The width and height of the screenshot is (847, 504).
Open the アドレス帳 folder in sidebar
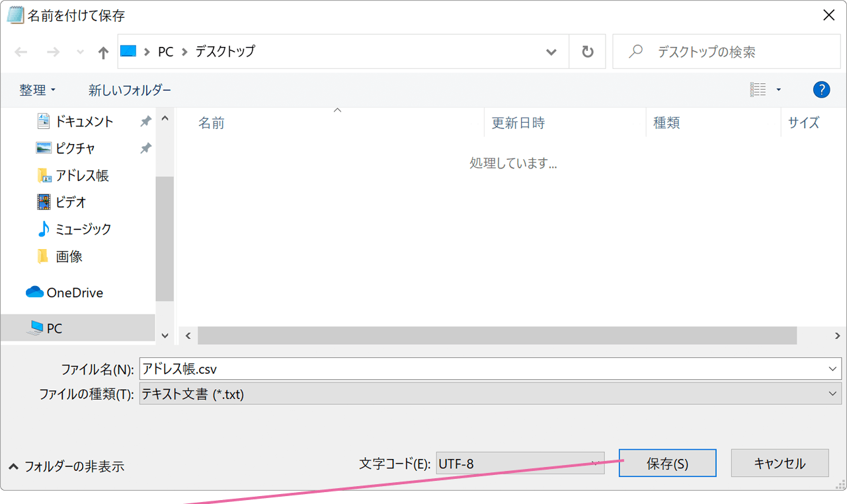pyautogui.click(x=82, y=176)
